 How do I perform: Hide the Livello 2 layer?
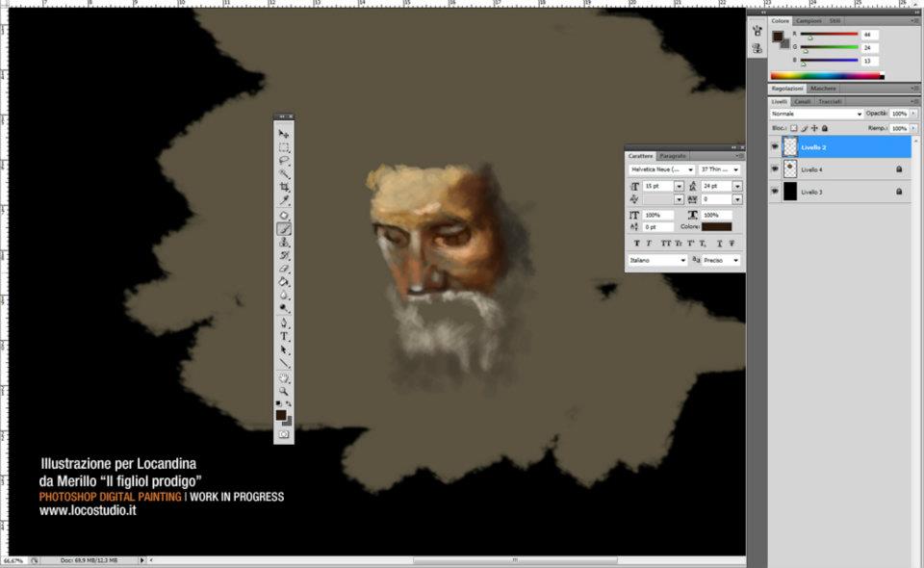775,146
